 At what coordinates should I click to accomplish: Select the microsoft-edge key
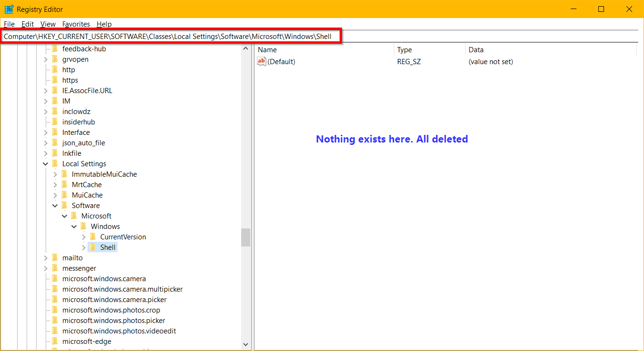point(87,342)
